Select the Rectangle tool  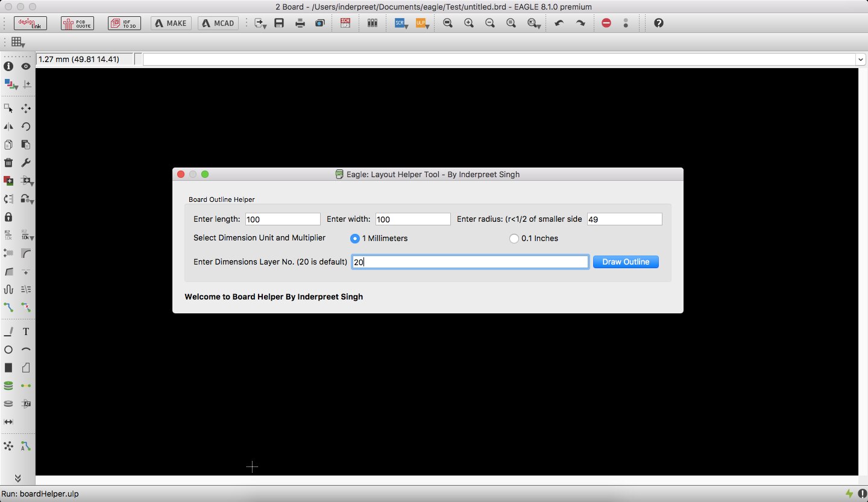[x=8, y=368]
